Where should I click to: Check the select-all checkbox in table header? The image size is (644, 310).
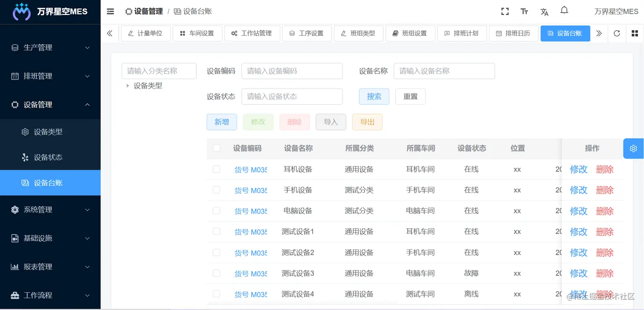(217, 148)
